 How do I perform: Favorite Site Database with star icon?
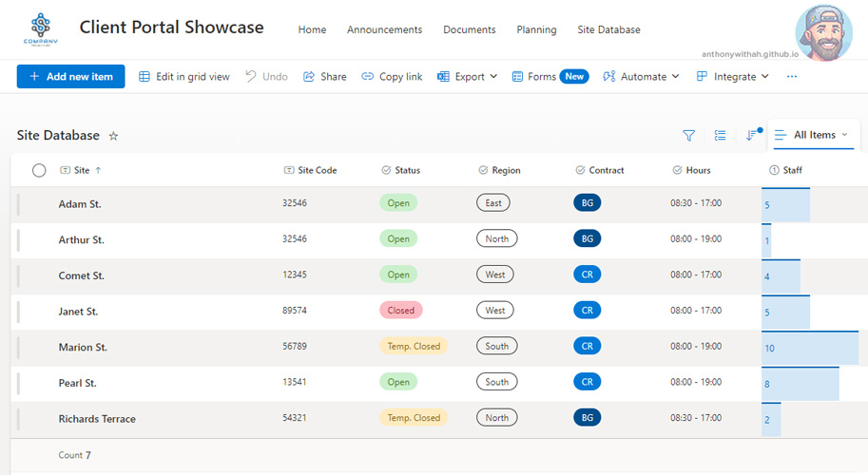click(113, 136)
